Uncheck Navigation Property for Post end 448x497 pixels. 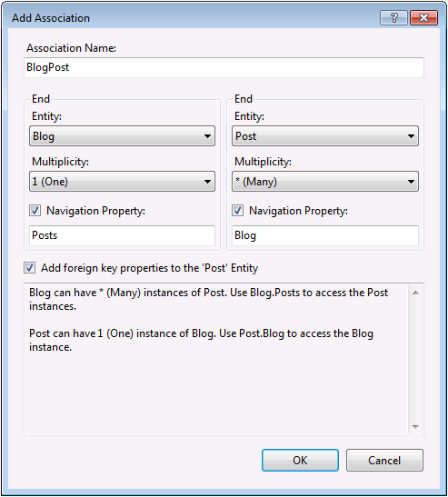(237, 211)
